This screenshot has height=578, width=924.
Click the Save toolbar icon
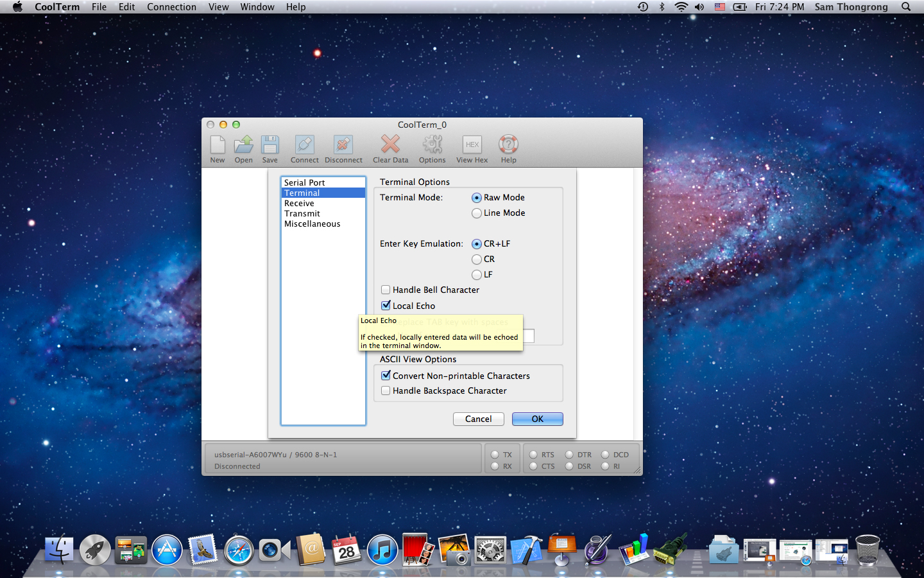pyautogui.click(x=270, y=144)
